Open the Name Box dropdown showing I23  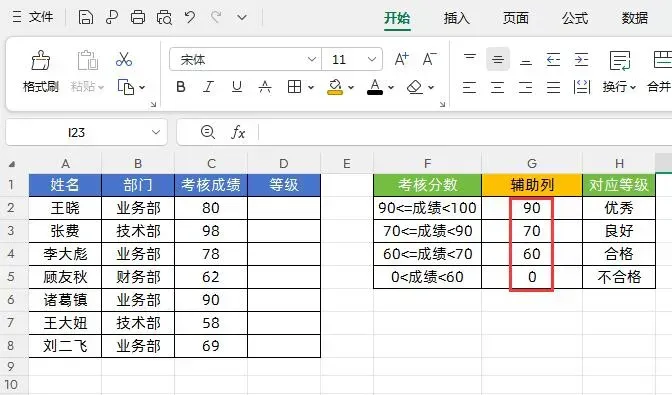(156, 132)
